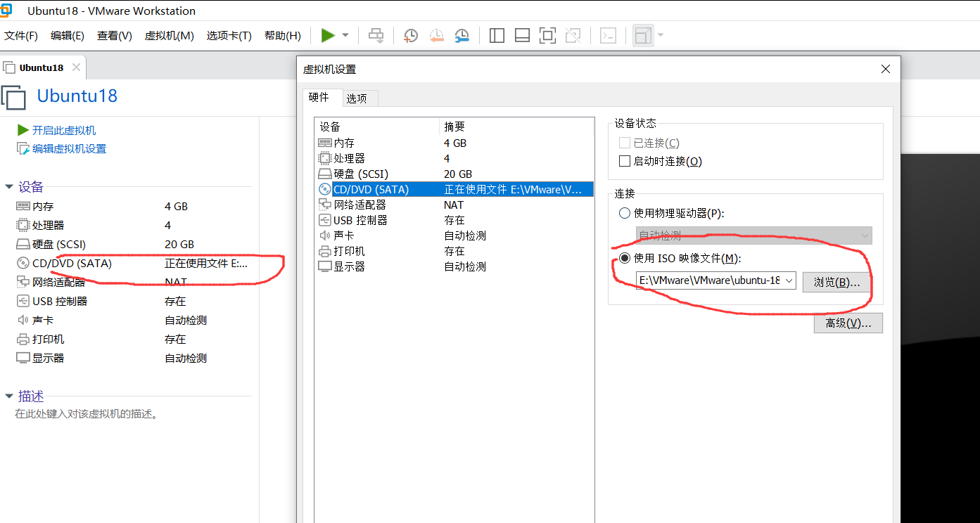Open the 选项卡(T) menu
Screen dimensions: 980x523
(229, 35)
